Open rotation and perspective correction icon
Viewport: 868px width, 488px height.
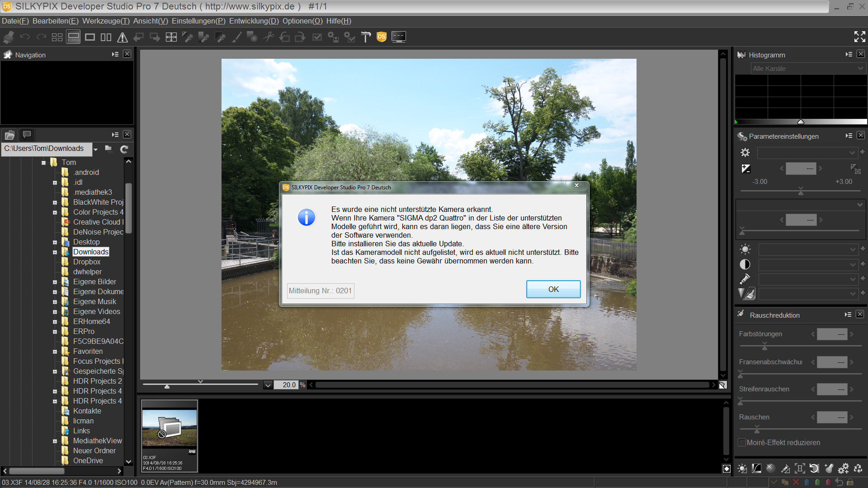click(814, 469)
